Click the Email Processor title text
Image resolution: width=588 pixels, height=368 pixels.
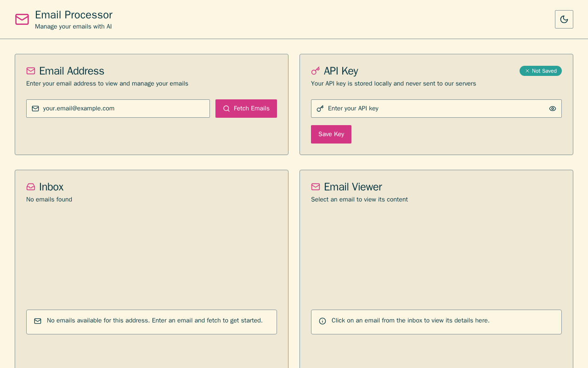tap(73, 15)
